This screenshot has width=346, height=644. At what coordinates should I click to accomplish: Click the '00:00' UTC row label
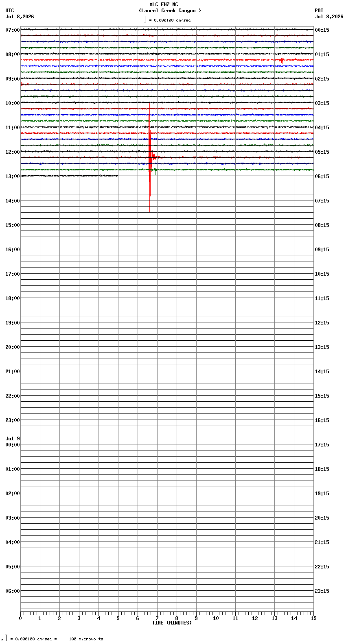click(13, 444)
